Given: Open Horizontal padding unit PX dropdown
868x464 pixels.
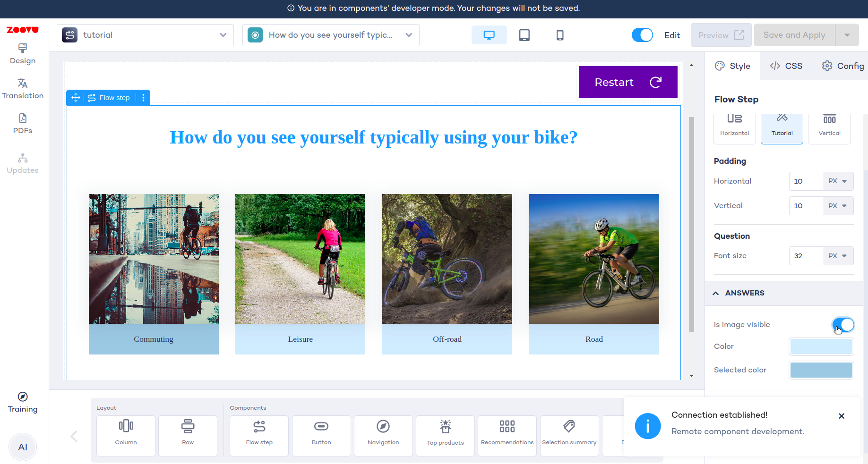Looking at the screenshot, I should 838,181.
